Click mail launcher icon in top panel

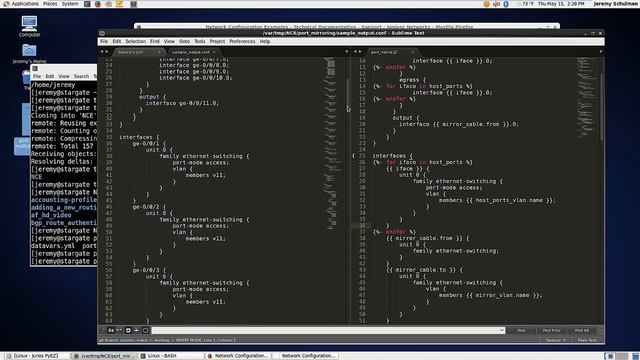point(109,4)
